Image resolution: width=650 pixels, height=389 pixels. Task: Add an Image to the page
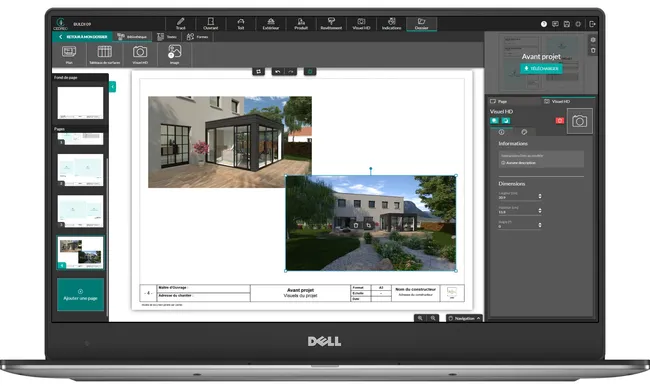click(175, 55)
